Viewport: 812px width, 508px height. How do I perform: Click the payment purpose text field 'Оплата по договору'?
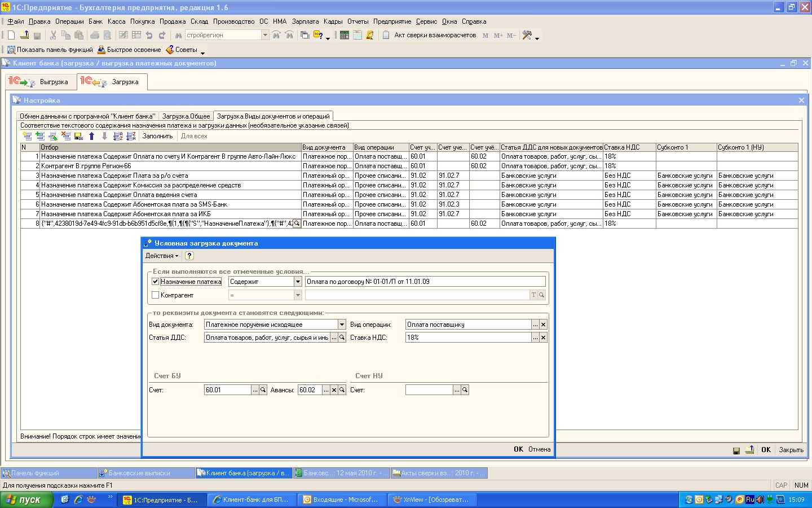[425, 281]
